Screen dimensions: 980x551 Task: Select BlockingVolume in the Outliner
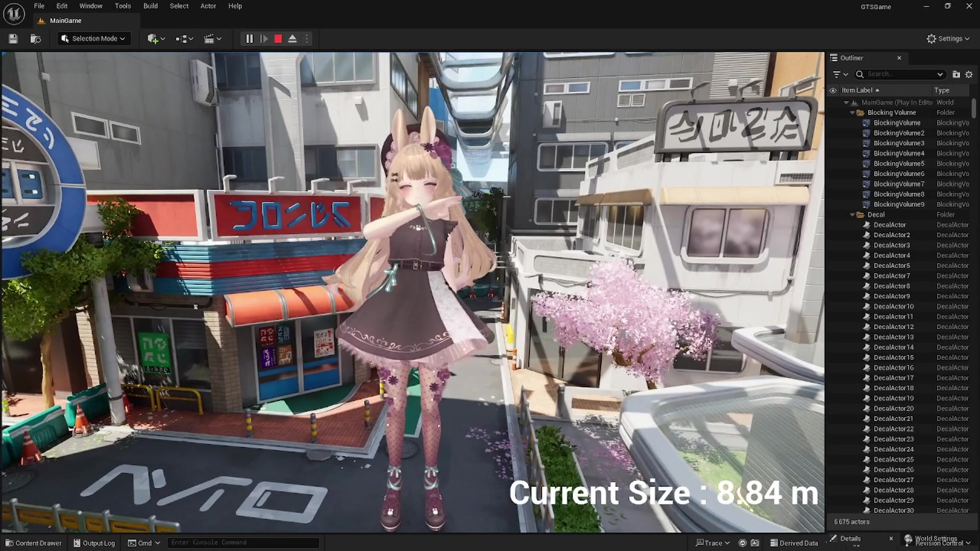coord(897,123)
